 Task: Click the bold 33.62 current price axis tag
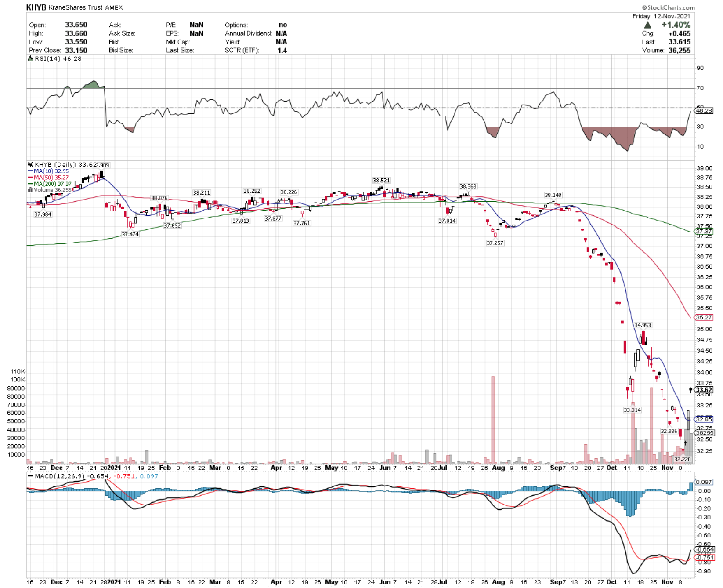click(x=704, y=390)
